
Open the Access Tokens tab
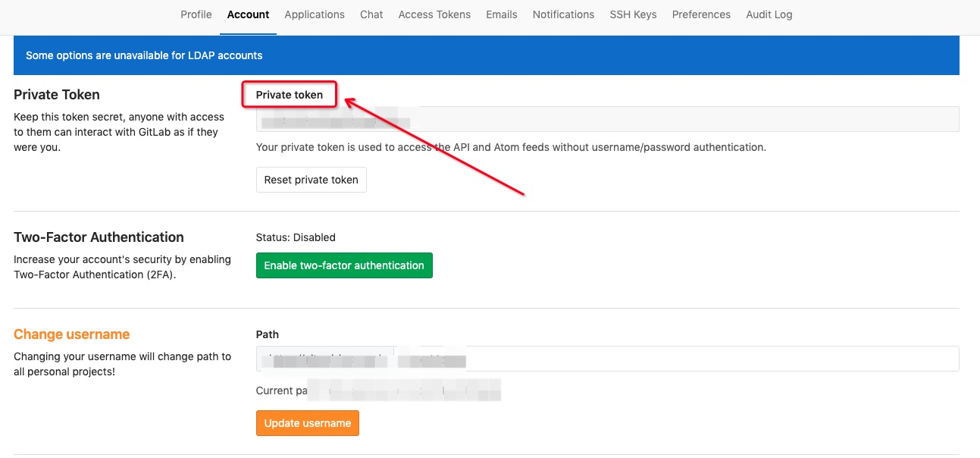coord(434,14)
